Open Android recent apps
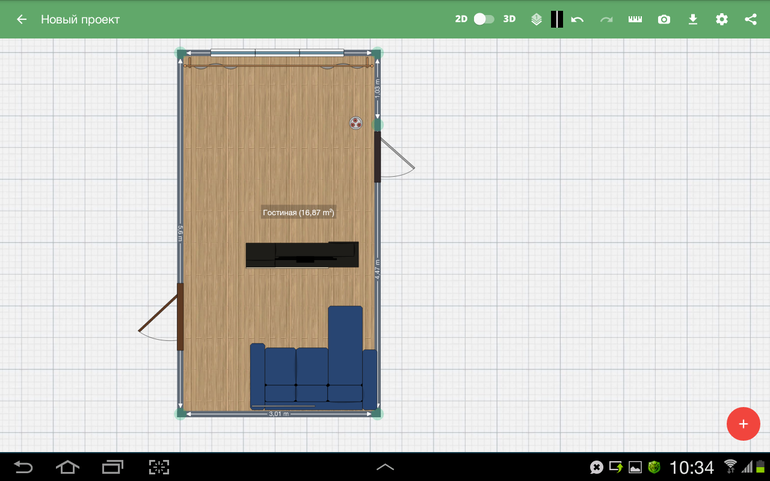Screen dimensions: 770x481 (x=112, y=467)
